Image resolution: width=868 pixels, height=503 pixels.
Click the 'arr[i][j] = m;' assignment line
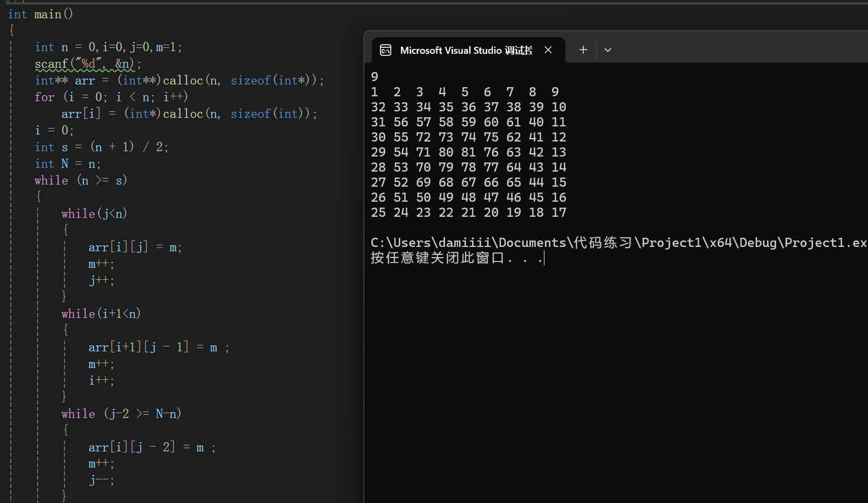click(135, 247)
